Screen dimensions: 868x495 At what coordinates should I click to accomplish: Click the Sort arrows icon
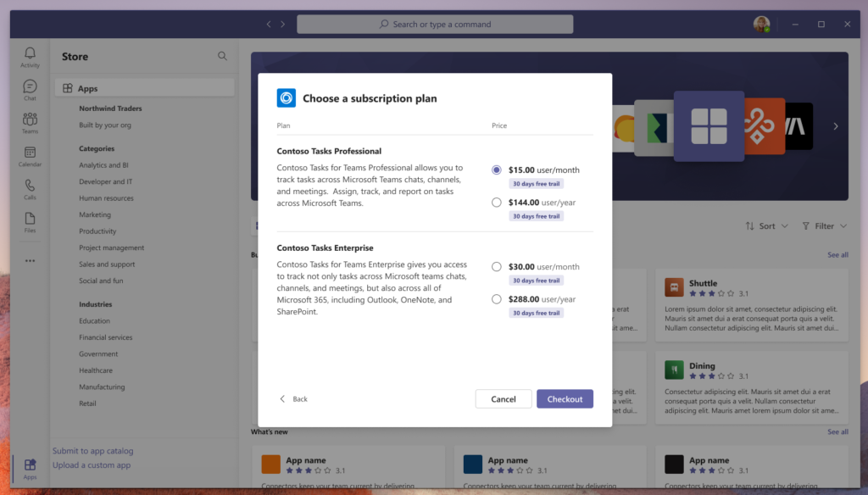pos(749,226)
